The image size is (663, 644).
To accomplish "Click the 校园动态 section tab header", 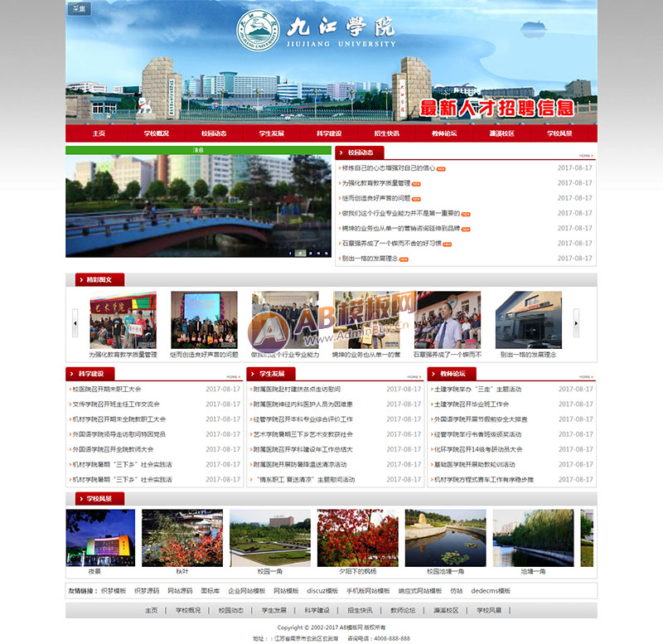I will point(360,153).
